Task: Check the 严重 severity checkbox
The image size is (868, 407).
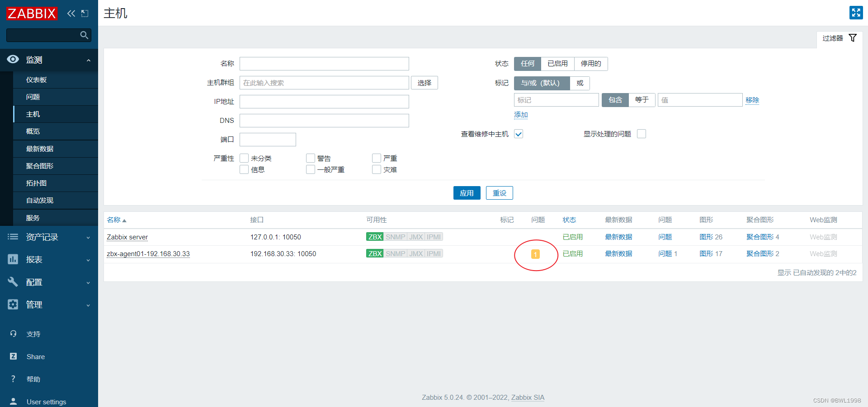Action: coord(377,158)
